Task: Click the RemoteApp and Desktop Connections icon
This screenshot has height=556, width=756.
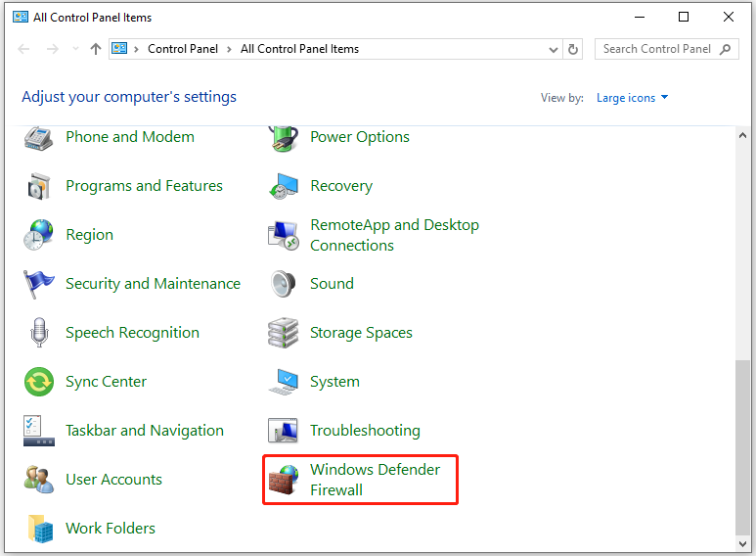Action: [x=283, y=236]
